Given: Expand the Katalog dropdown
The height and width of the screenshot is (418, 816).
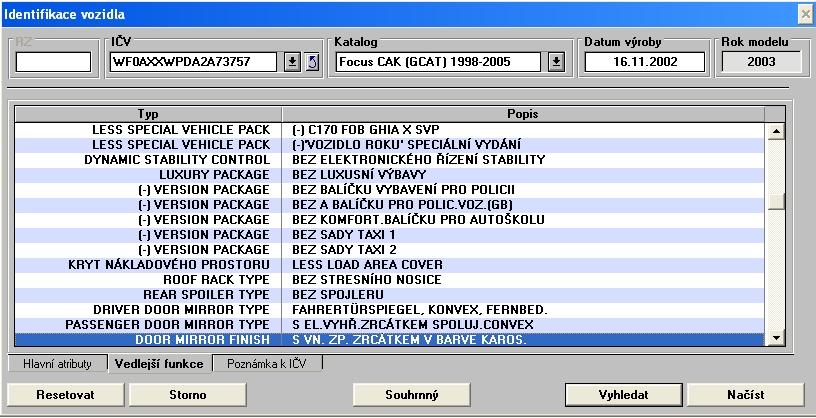Looking at the screenshot, I should [x=557, y=62].
